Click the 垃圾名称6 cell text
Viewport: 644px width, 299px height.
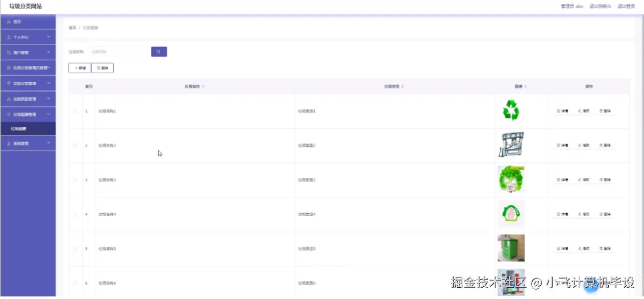pos(108,283)
